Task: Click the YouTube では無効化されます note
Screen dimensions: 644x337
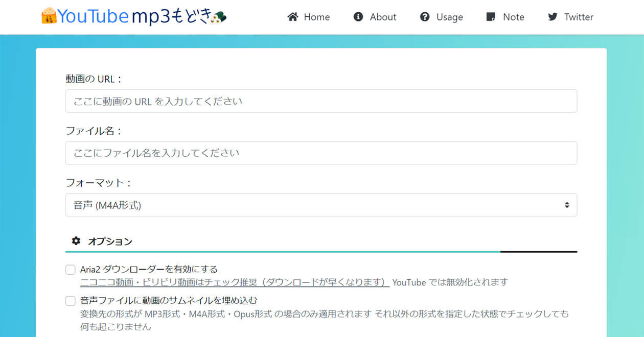Action: pyautogui.click(x=450, y=282)
